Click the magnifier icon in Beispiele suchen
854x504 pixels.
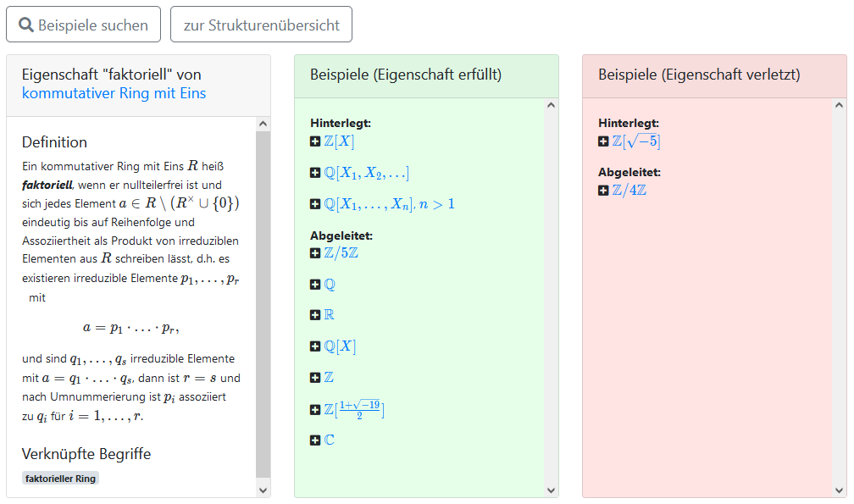[26, 25]
